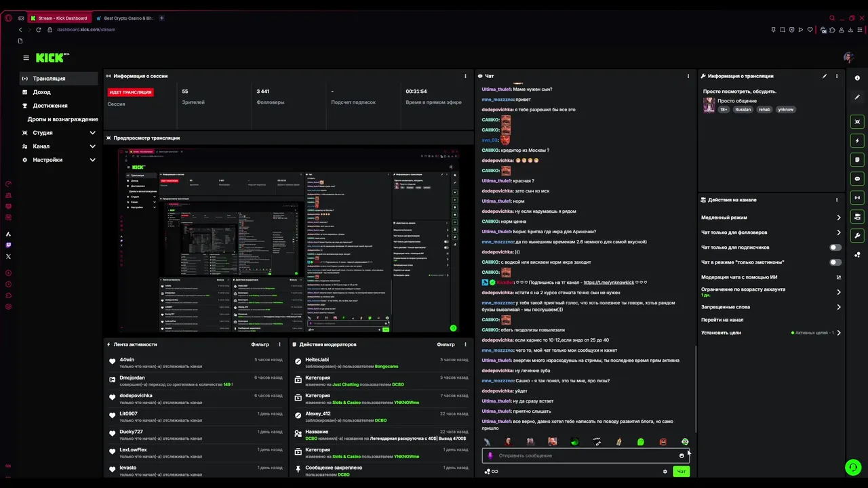This screenshot has height=488, width=868.
Task: Click the info circle icon in right sidebar
Action: pos(857,78)
